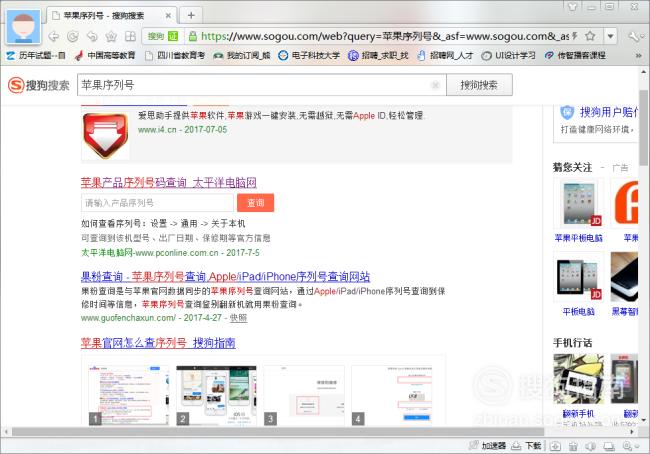Click the 搜狗搜索 logo
Viewport: 650px width, 454px height.
(39, 85)
